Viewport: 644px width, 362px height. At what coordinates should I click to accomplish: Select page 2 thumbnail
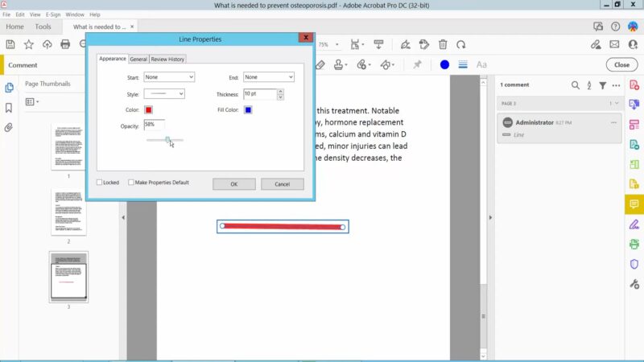tap(68, 212)
